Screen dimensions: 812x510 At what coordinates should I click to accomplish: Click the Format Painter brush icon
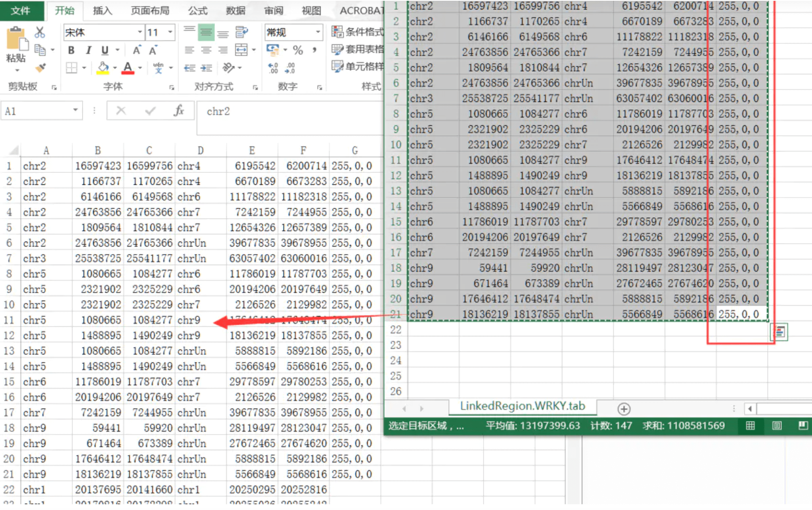click(x=40, y=68)
